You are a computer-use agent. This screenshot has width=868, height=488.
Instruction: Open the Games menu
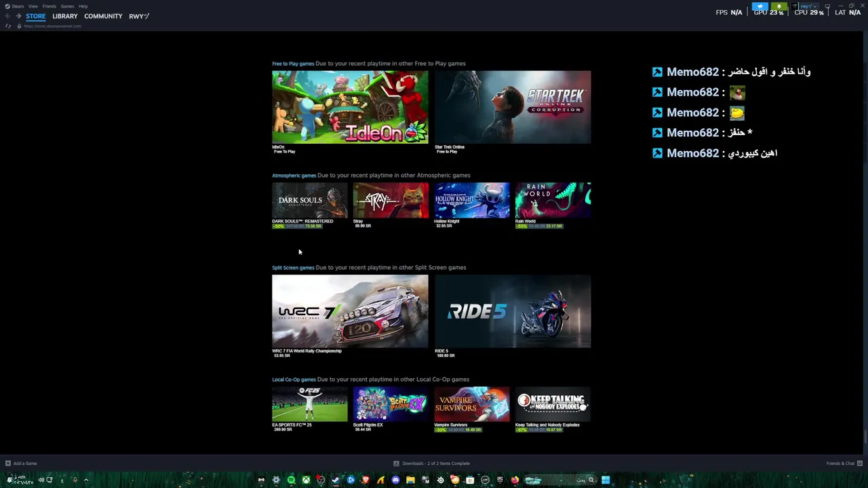tap(67, 6)
